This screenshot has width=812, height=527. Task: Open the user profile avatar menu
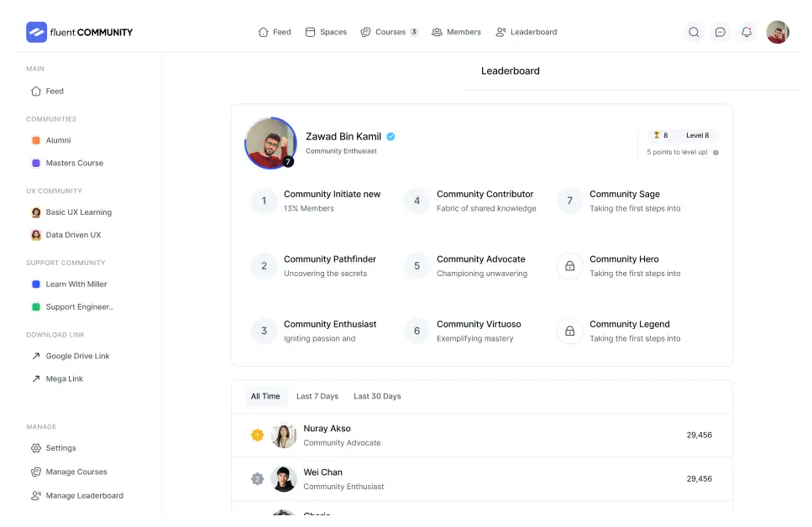pos(778,33)
